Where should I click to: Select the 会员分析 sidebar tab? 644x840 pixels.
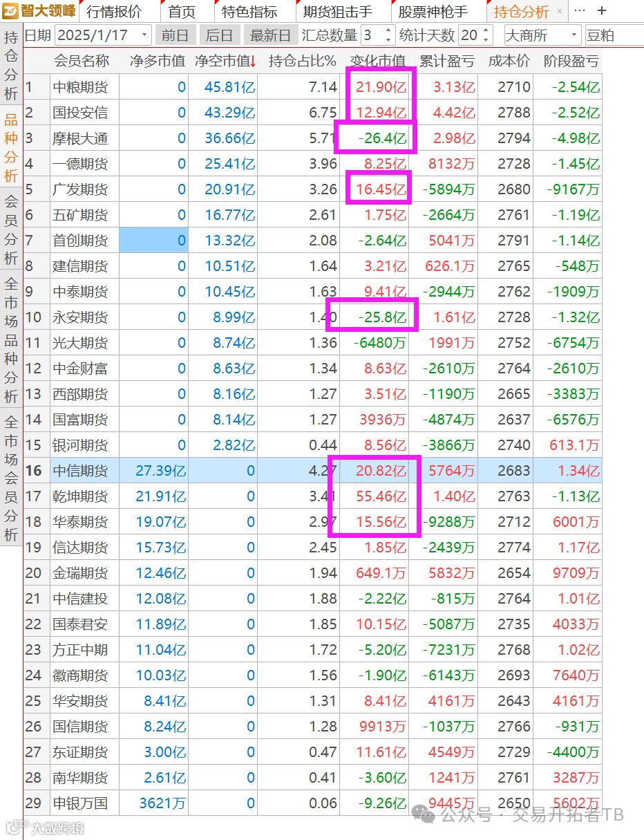tap(11, 230)
